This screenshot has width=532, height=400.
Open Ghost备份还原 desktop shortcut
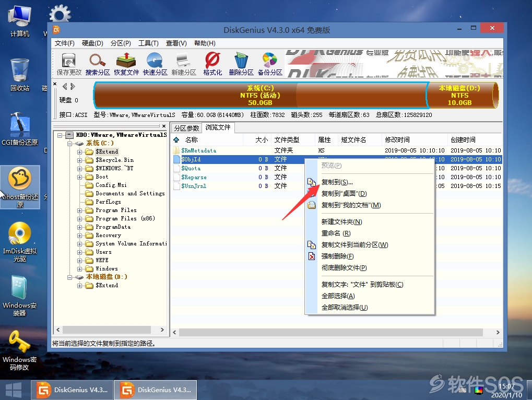point(20,187)
